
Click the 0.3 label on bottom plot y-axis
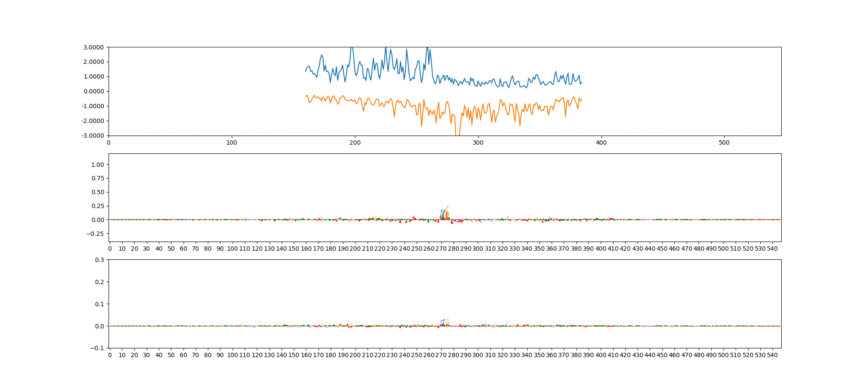point(100,260)
